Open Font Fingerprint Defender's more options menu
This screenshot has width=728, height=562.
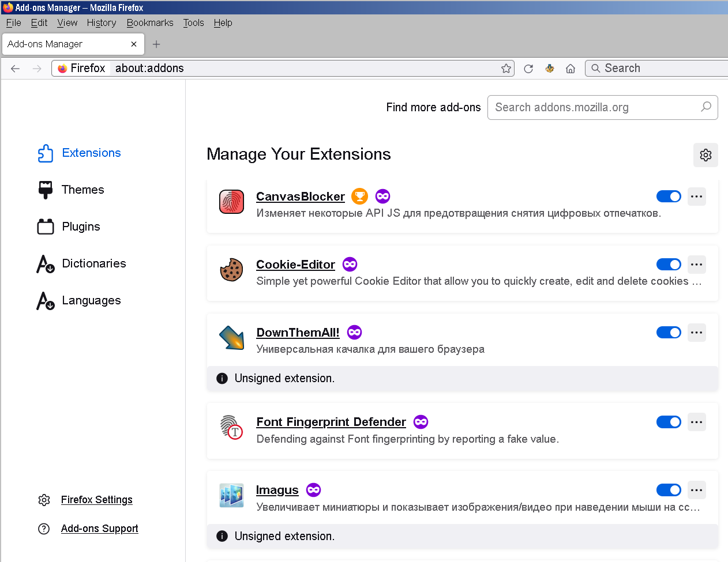[x=697, y=422]
